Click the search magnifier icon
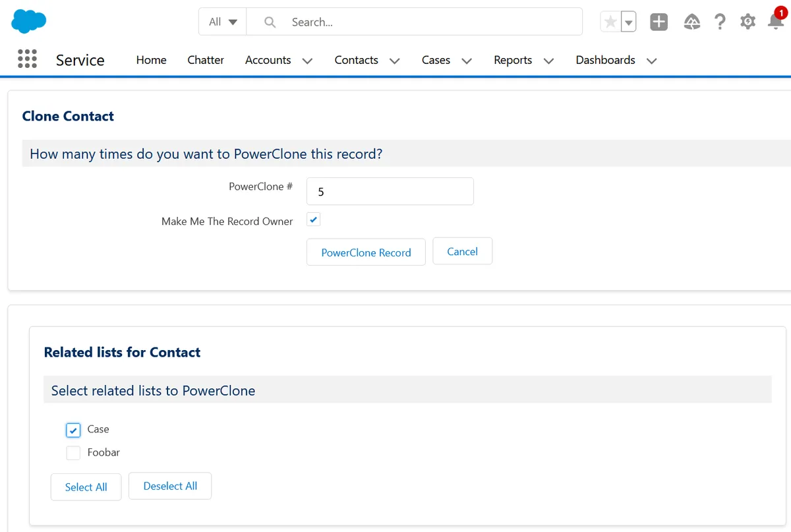 point(270,22)
